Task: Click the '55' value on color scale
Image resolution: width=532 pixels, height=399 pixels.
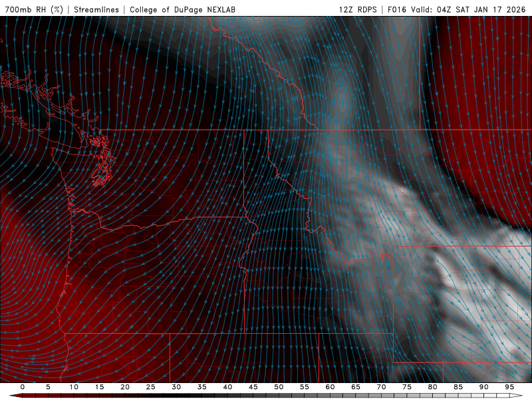Action: click(x=305, y=387)
